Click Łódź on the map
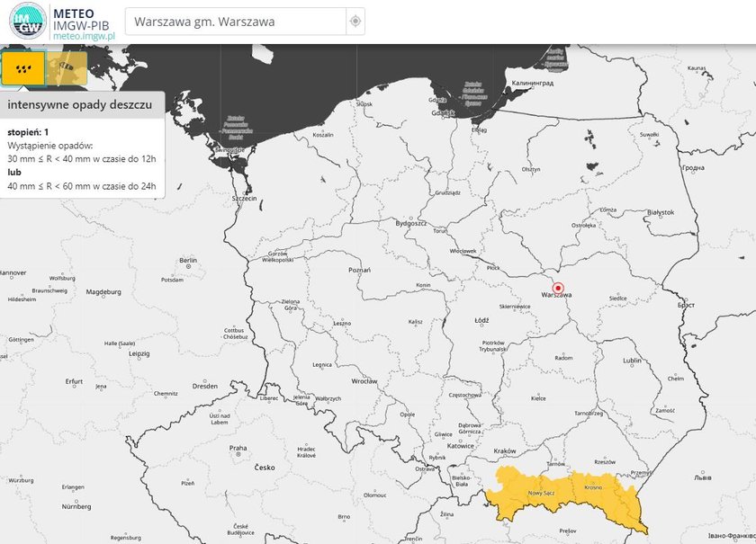 pyautogui.click(x=481, y=320)
